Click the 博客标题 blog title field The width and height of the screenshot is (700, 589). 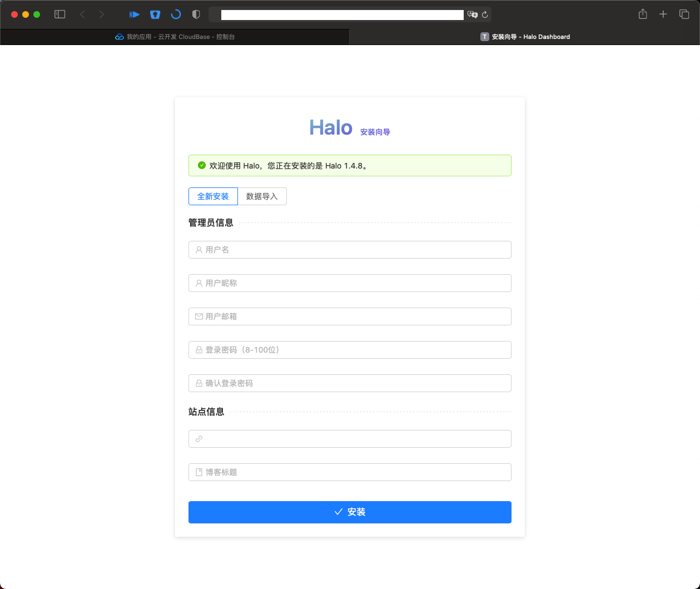tap(350, 472)
